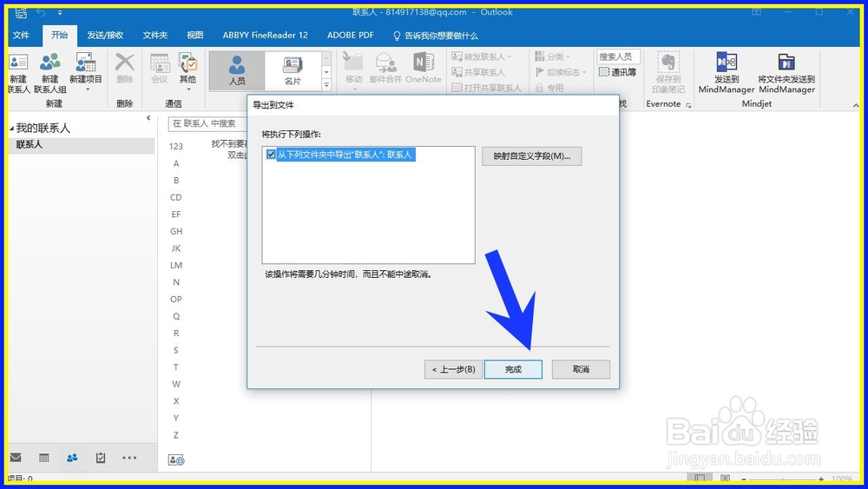868x489 pixels.
Task: Click Open Shared Contacts (打开共享联系人)
Action: click(x=487, y=88)
